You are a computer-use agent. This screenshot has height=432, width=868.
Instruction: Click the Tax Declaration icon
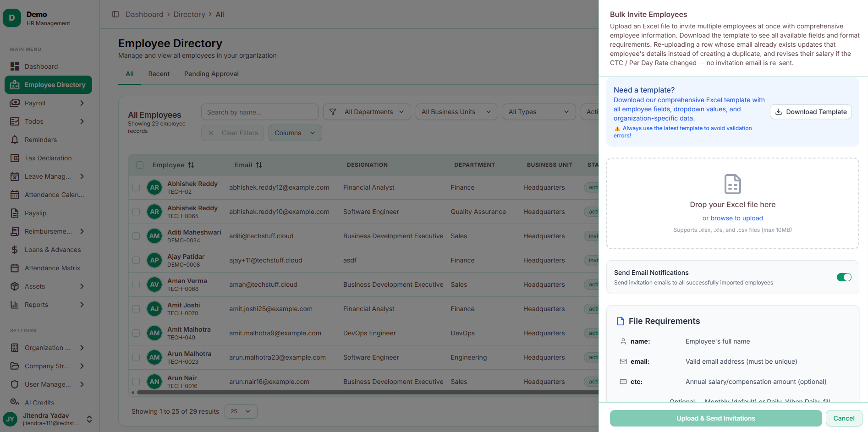pos(15,158)
